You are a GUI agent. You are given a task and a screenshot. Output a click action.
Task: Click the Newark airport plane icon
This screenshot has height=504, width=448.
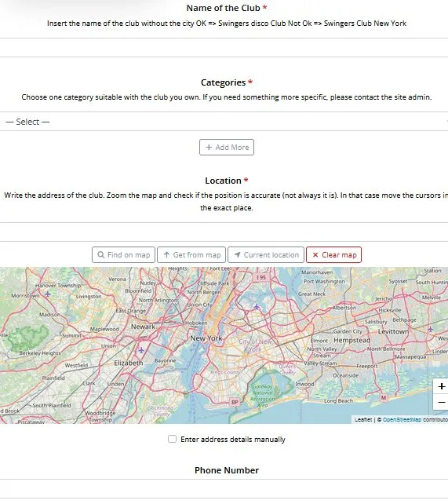(x=141, y=350)
